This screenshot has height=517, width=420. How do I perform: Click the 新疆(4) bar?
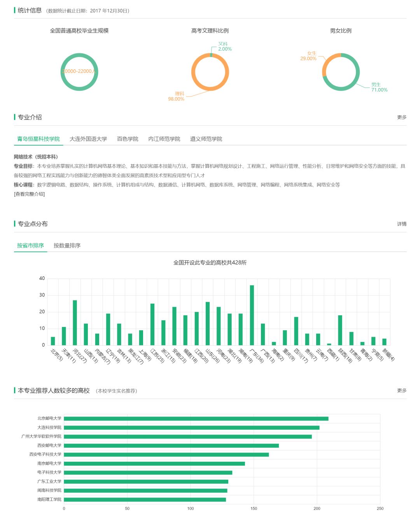pyautogui.click(x=384, y=342)
